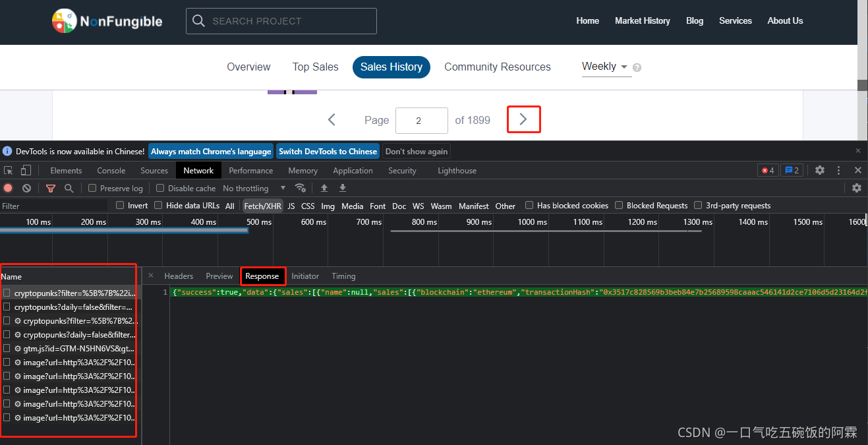Click the SEARCH PROJECT input field
Screen dimensions: 868x445
tap(281, 21)
